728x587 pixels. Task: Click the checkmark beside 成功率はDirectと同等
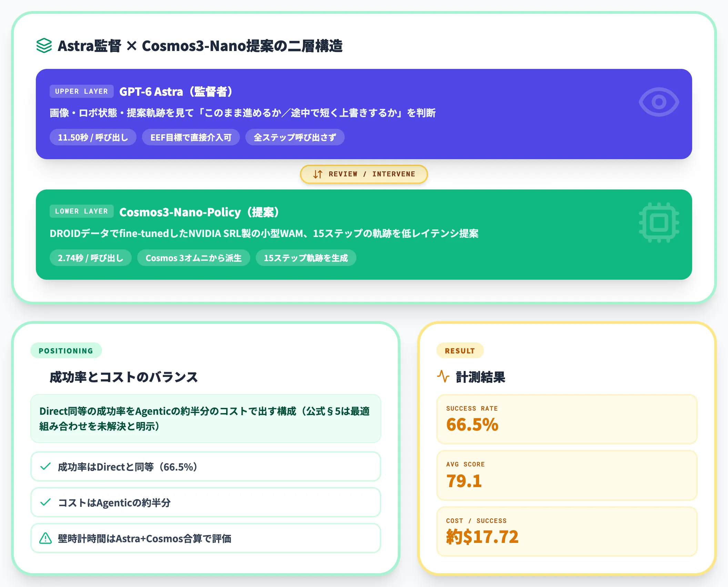click(45, 466)
